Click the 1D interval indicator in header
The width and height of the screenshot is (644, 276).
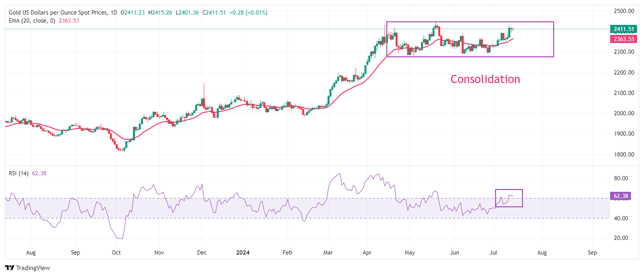(114, 13)
